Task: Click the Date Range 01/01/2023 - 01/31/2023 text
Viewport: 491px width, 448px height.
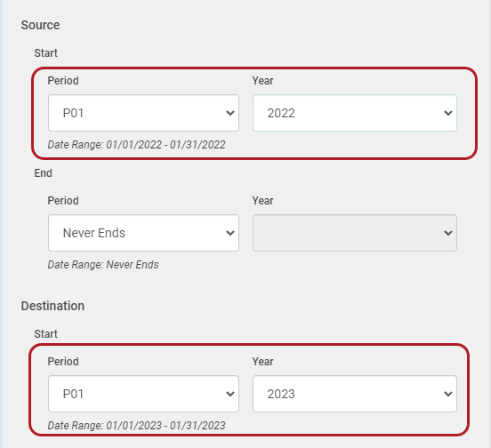Action: click(136, 426)
